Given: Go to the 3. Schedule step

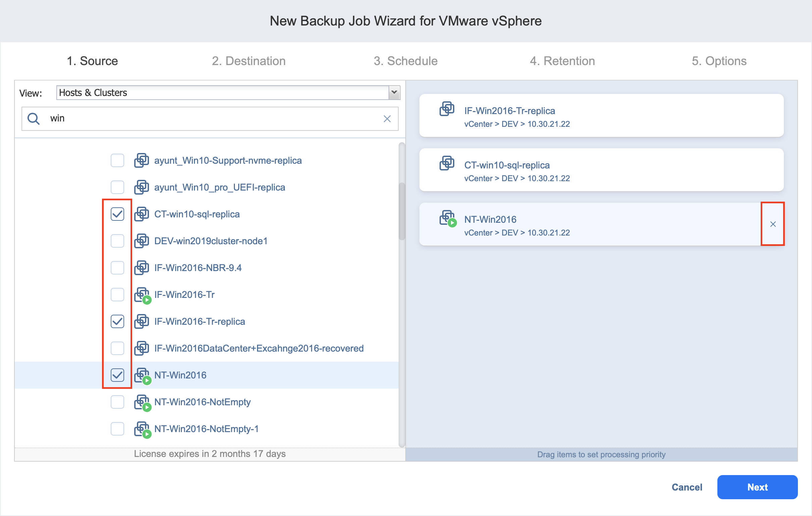Looking at the screenshot, I should tap(406, 61).
